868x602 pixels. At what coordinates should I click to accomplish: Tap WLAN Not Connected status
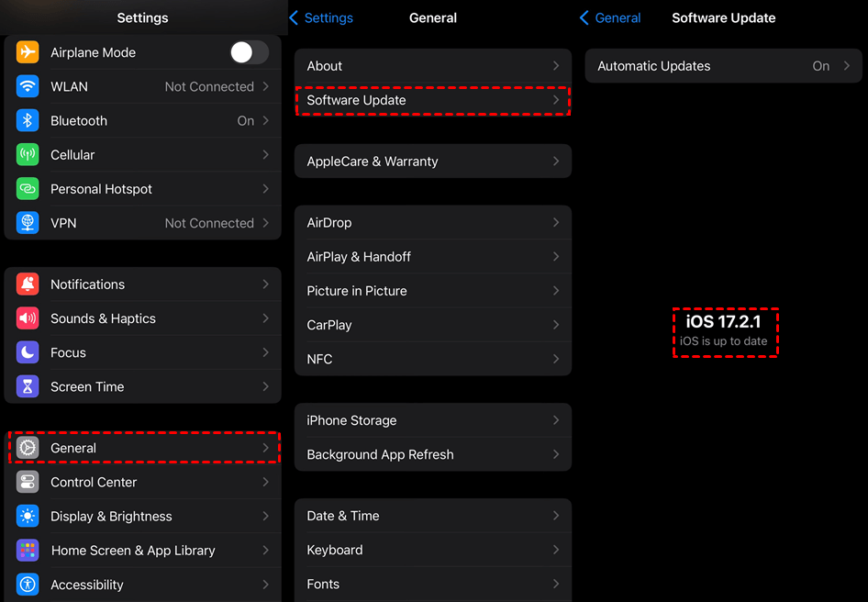click(x=209, y=87)
